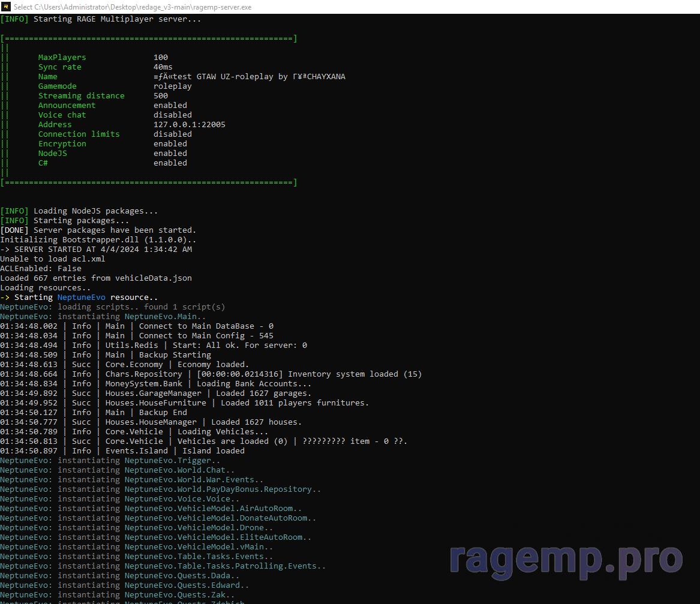Click the C# label
The width and height of the screenshot is (700, 604).
tap(43, 163)
